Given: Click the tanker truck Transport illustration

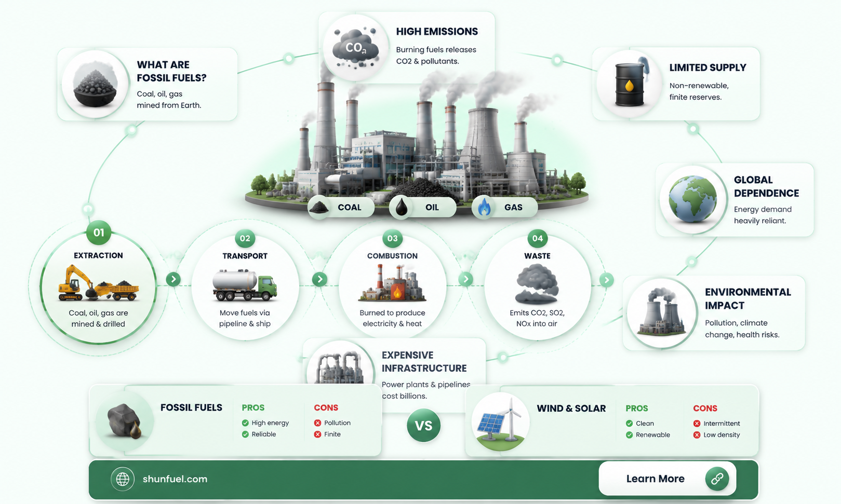Looking at the screenshot, I should (x=245, y=285).
